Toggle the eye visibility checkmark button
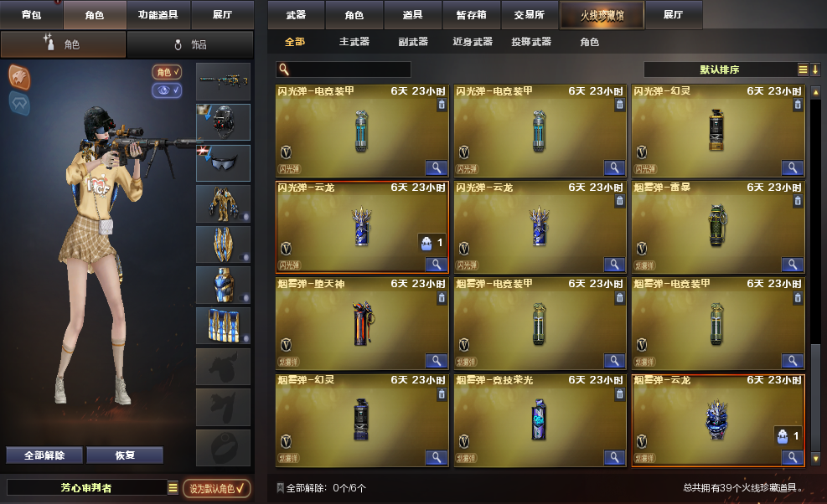Image resolution: width=827 pixels, height=504 pixels. point(168,90)
